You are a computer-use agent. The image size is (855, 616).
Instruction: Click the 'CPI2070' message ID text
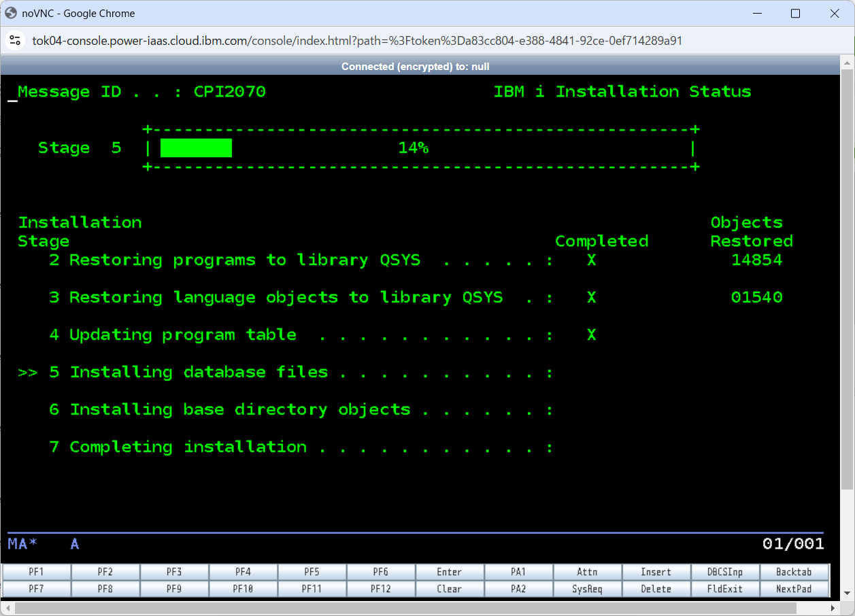pos(229,92)
